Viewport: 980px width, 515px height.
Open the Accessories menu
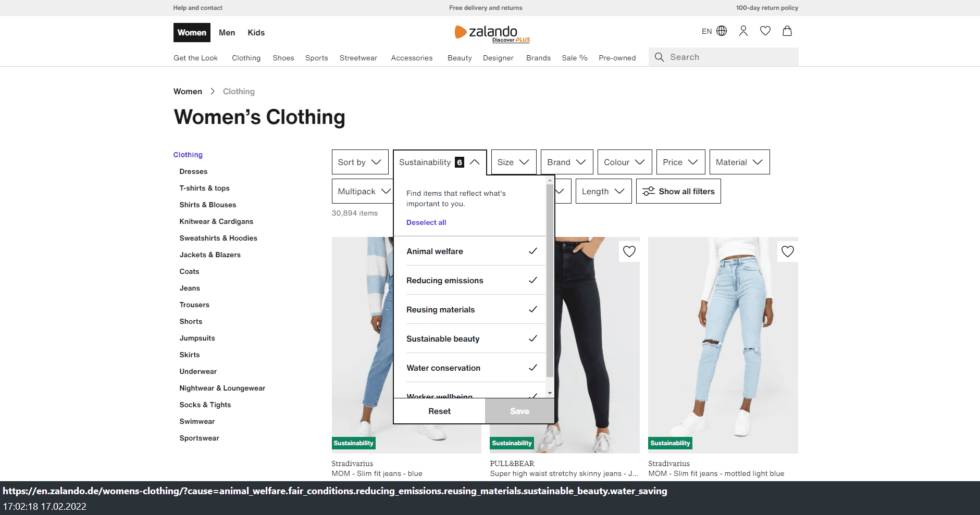412,58
